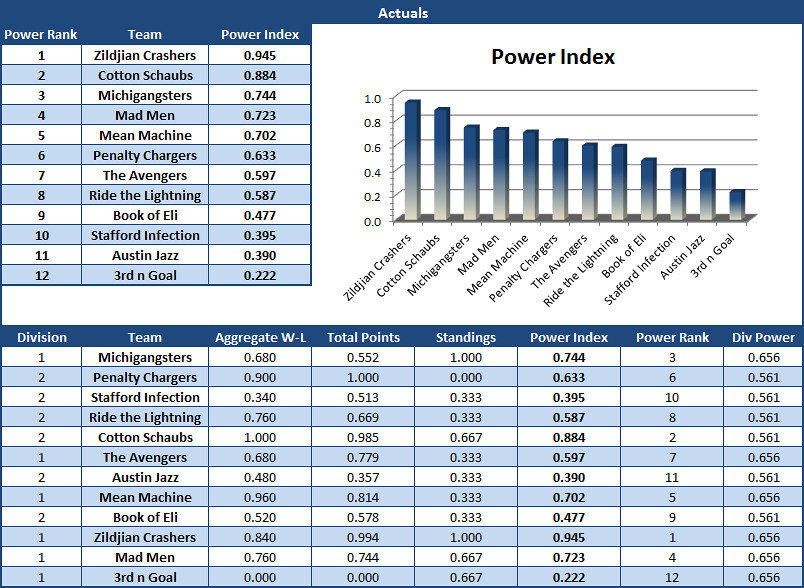This screenshot has height=588, width=804.
Task: Select 'The Avengers' in top ranking table
Action: pyautogui.click(x=145, y=175)
